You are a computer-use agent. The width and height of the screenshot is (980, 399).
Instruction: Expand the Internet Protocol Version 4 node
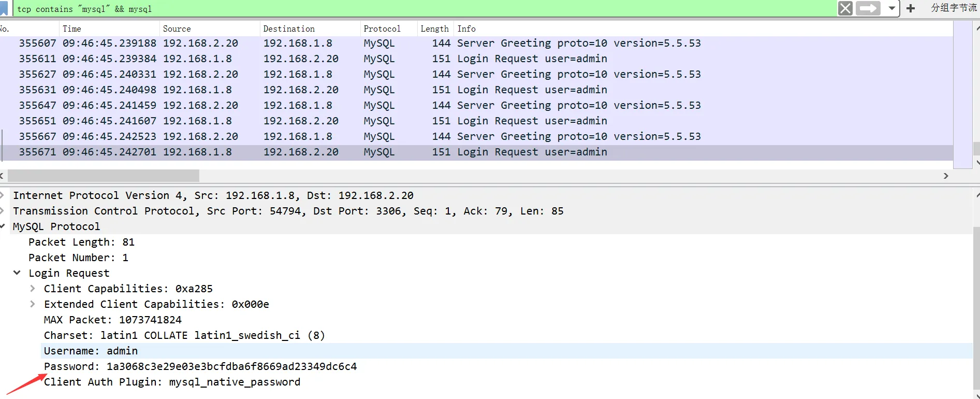pos(3,195)
